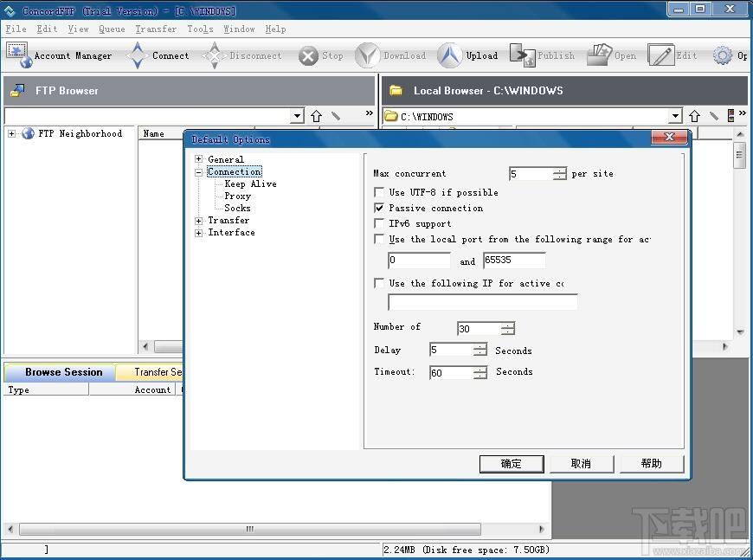The width and height of the screenshot is (753, 560).
Task: Uncheck Passive connection option
Action: pos(379,208)
